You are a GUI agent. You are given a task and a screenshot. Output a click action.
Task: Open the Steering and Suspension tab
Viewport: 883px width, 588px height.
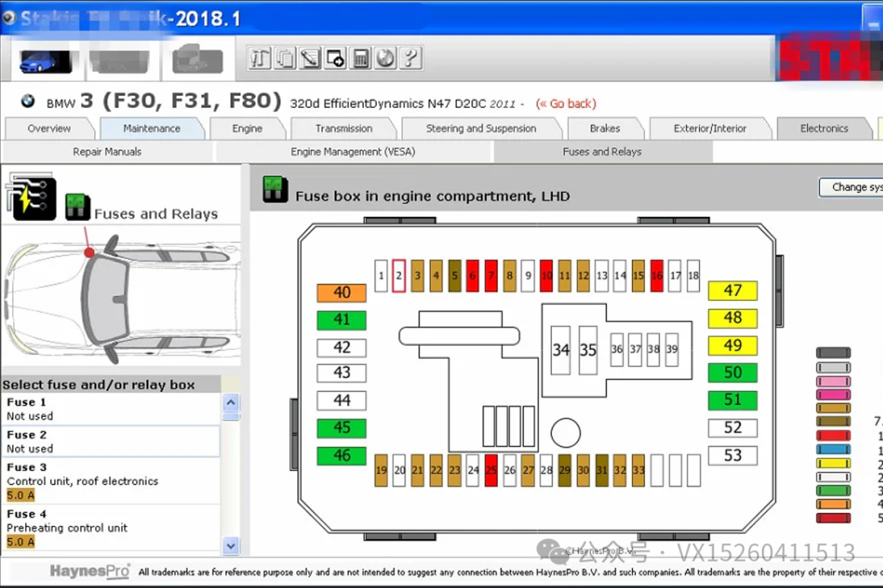(481, 128)
